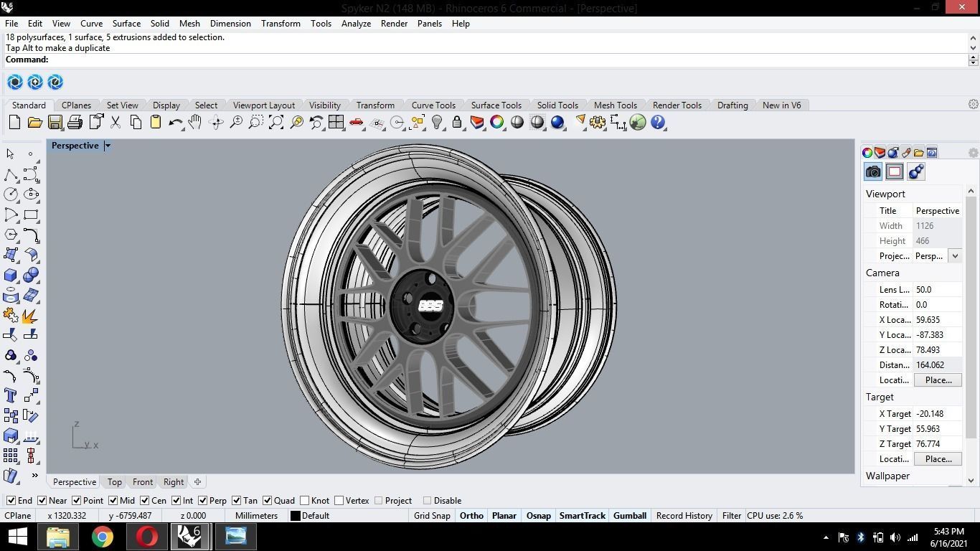This screenshot has height=551, width=980.
Task: Toggle the End osnap checkbox
Action: pos(11,500)
